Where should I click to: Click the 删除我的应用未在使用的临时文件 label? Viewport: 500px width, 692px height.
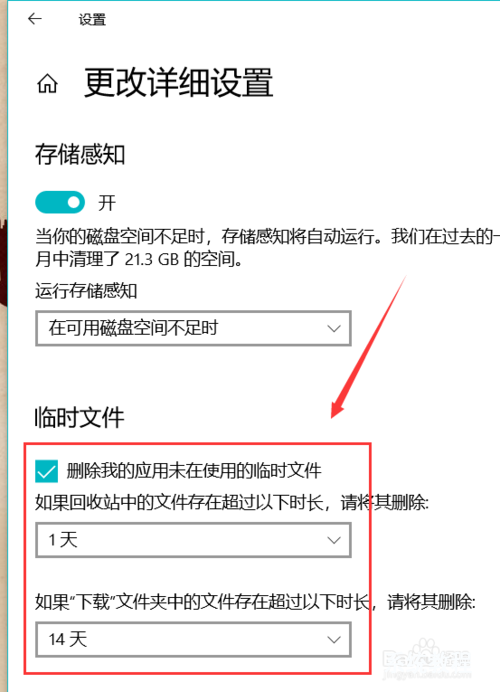(194, 471)
